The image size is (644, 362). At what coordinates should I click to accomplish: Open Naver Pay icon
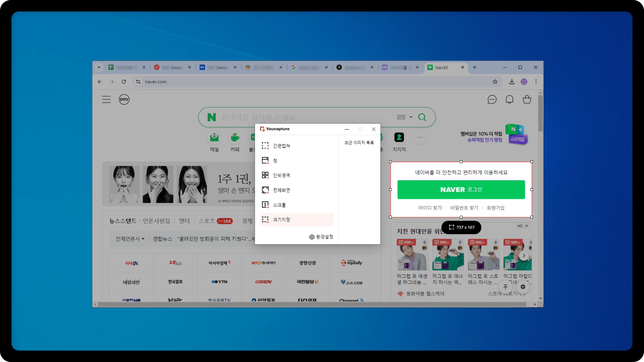124,99
